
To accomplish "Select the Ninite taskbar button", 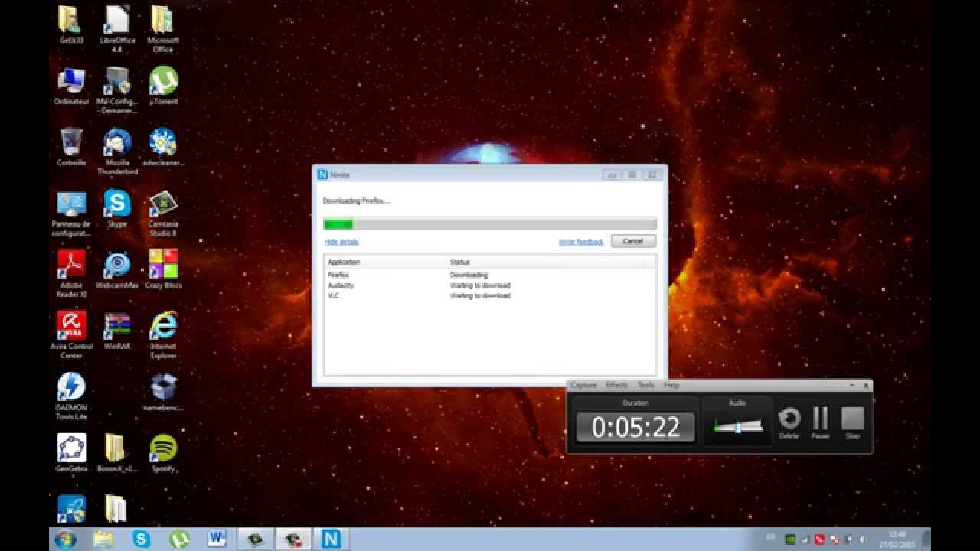I will [x=331, y=539].
